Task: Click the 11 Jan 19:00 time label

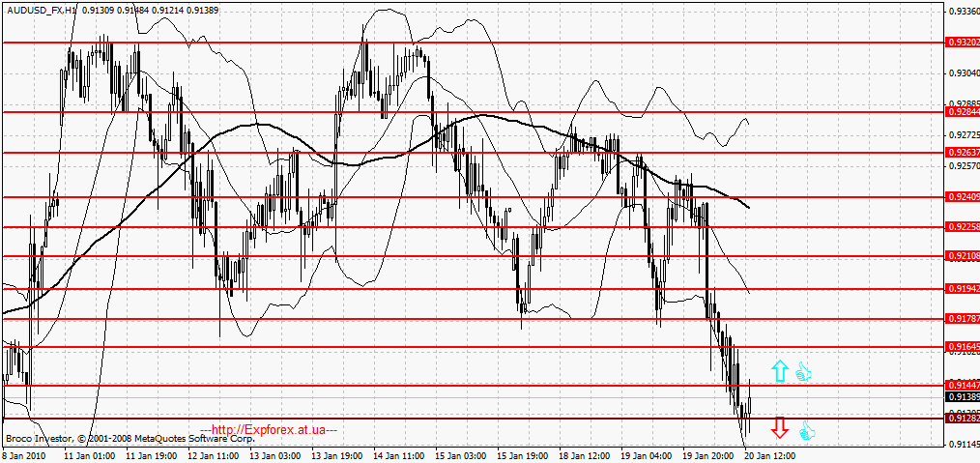Action: [x=151, y=457]
